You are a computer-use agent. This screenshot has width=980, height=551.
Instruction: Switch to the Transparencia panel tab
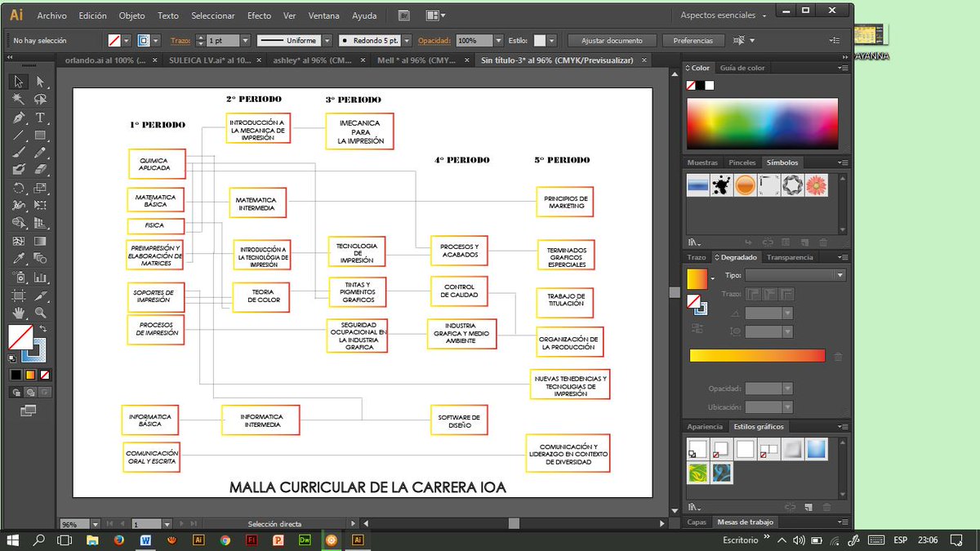(x=790, y=257)
